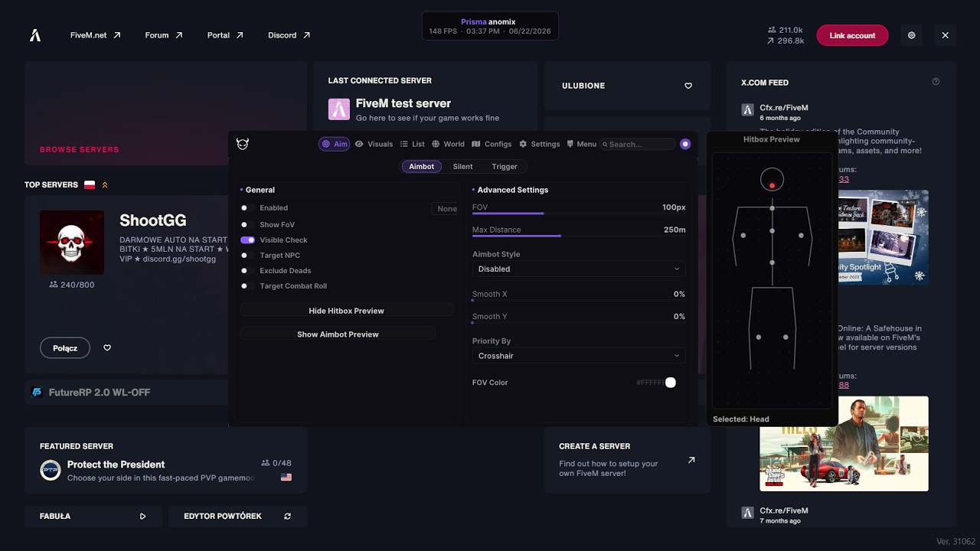
Task: Favorite ShootGG with the heart next to Połącz
Action: pos(107,347)
